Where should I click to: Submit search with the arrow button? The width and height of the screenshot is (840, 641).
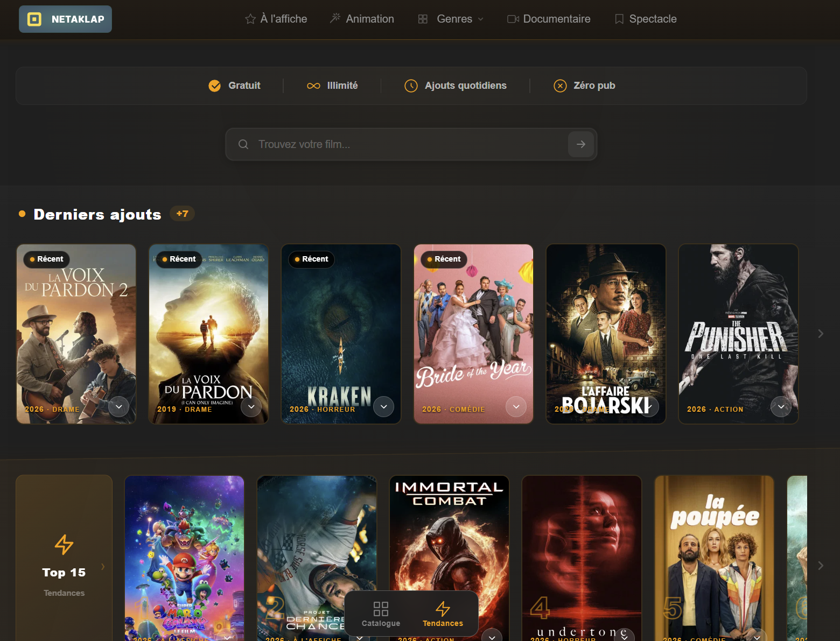tap(581, 144)
